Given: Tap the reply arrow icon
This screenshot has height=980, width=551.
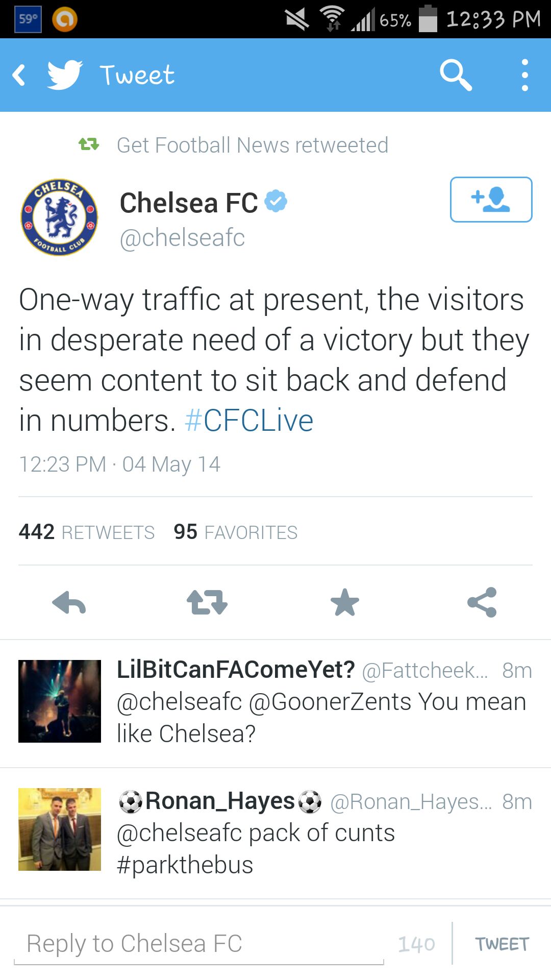Looking at the screenshot, I should [x=69, y=603].
